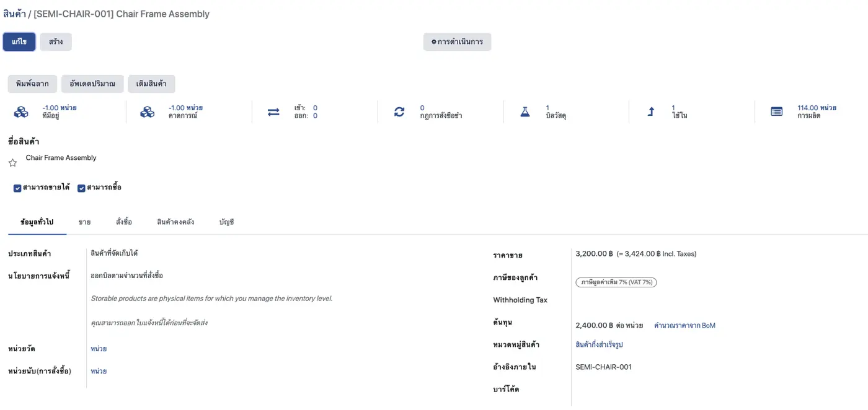Click the เติมสินค้า replenish button
Image resolution: width=868 pixels, height=410 pixels.
pos(151,84)
